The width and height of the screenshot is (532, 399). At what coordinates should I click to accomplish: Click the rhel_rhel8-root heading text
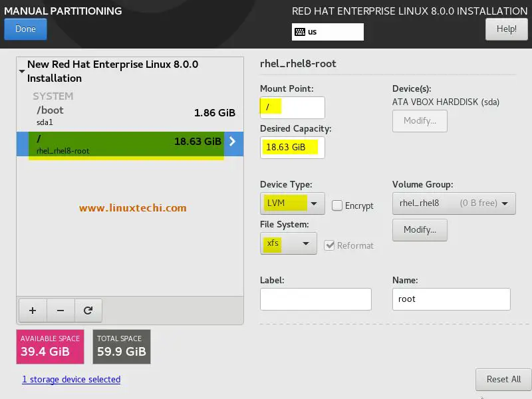point(298,64)
